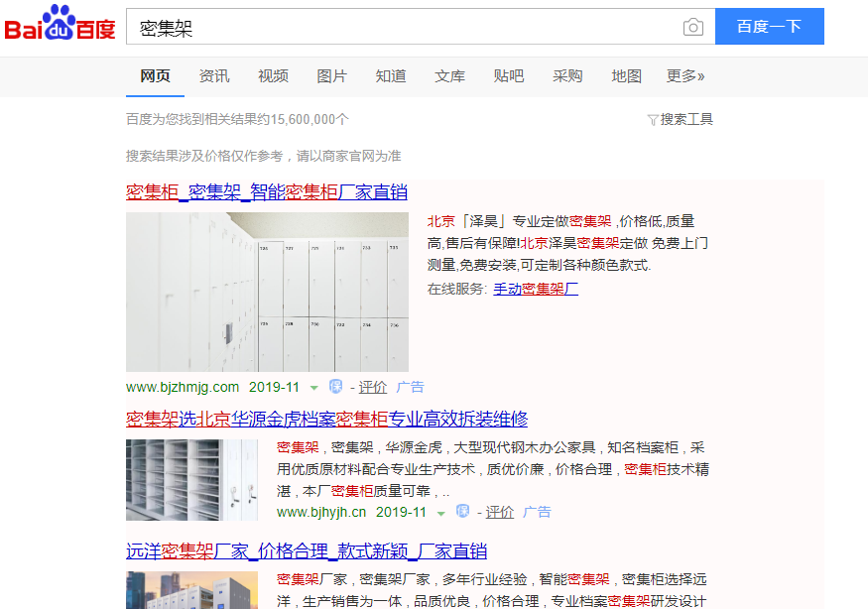Expand dropdown arrow after www.bjzhmjg.com 2019-11
868x609 pixels.
[x=313, y=388]
